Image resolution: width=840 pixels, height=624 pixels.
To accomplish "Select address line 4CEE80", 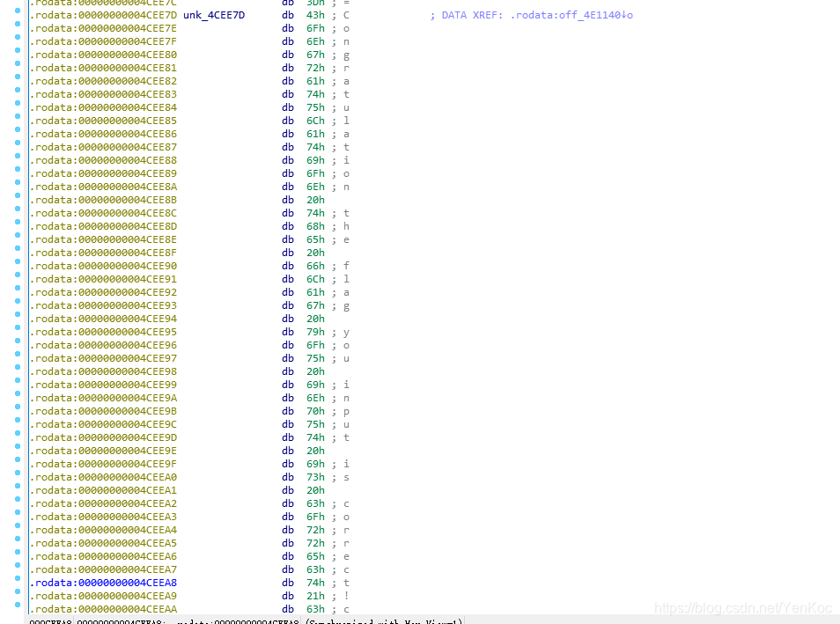I will pos(103,55).
